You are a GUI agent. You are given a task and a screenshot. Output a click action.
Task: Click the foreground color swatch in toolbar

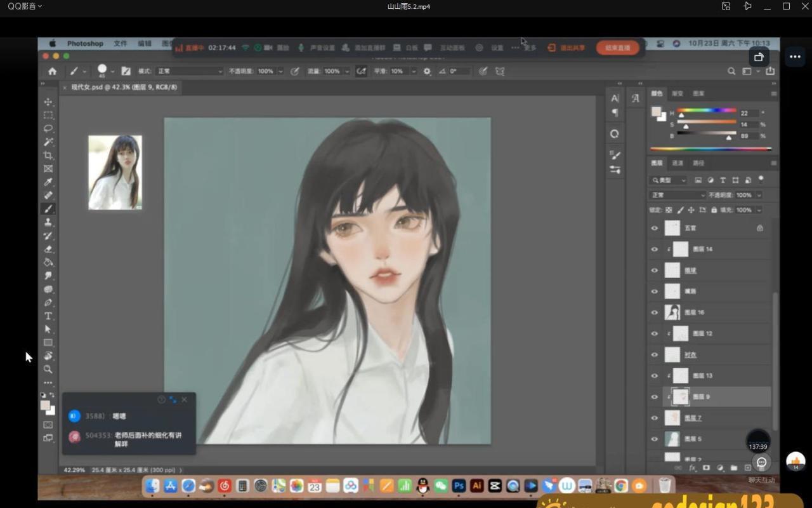(x=45, y=405)
